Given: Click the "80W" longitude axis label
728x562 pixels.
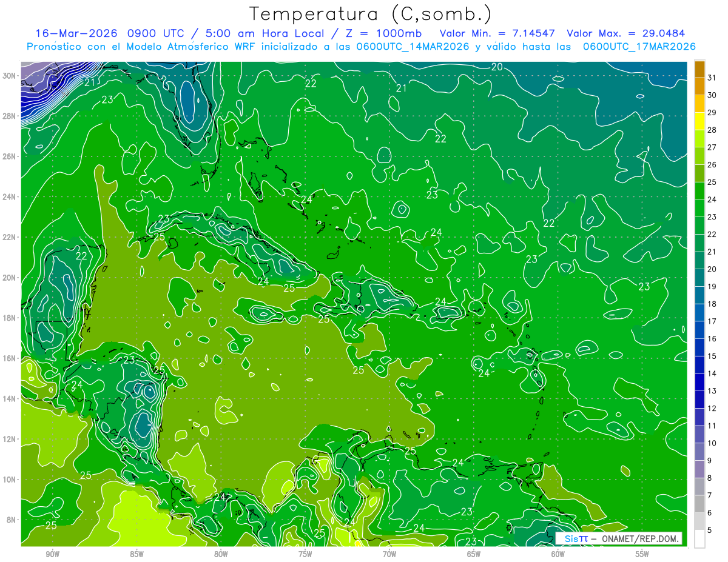Looking at the screenshot, I should click(221, 554).
